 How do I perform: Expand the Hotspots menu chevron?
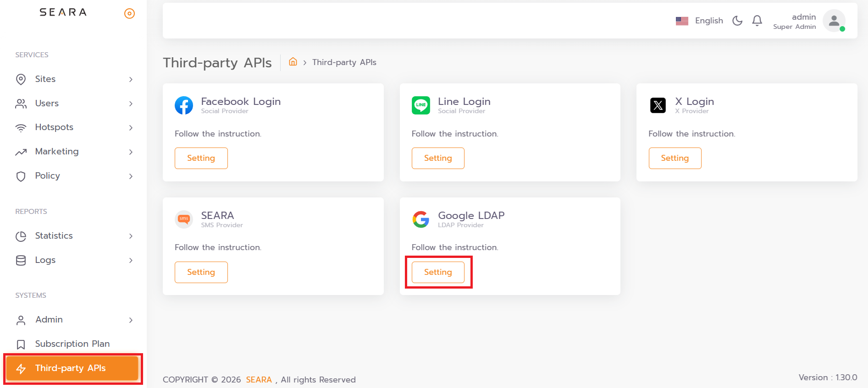131,127
